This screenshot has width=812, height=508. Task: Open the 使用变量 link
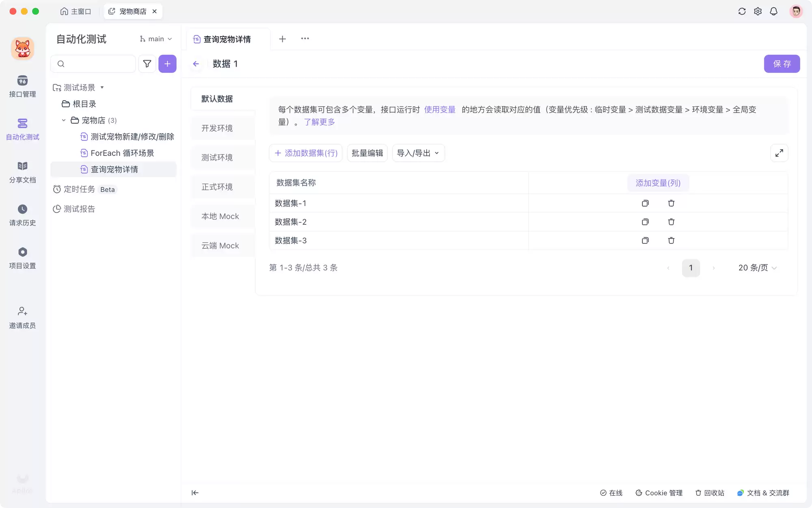(x=440, y=109)
